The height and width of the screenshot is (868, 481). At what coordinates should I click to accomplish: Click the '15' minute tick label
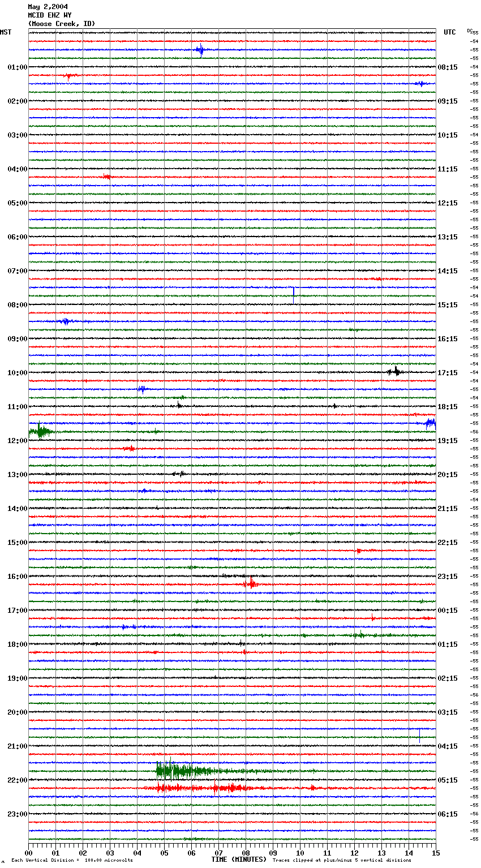[x=436, y=853]
